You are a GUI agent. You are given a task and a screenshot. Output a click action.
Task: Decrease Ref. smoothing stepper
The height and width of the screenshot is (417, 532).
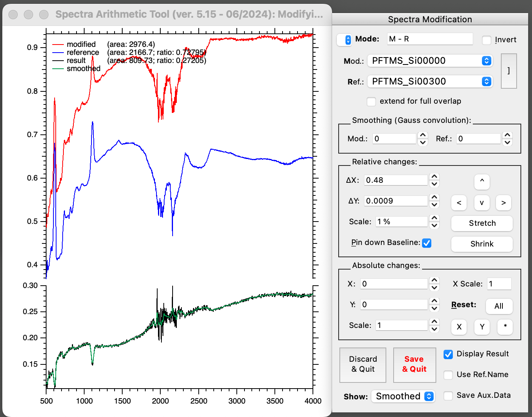pos(507,142)
